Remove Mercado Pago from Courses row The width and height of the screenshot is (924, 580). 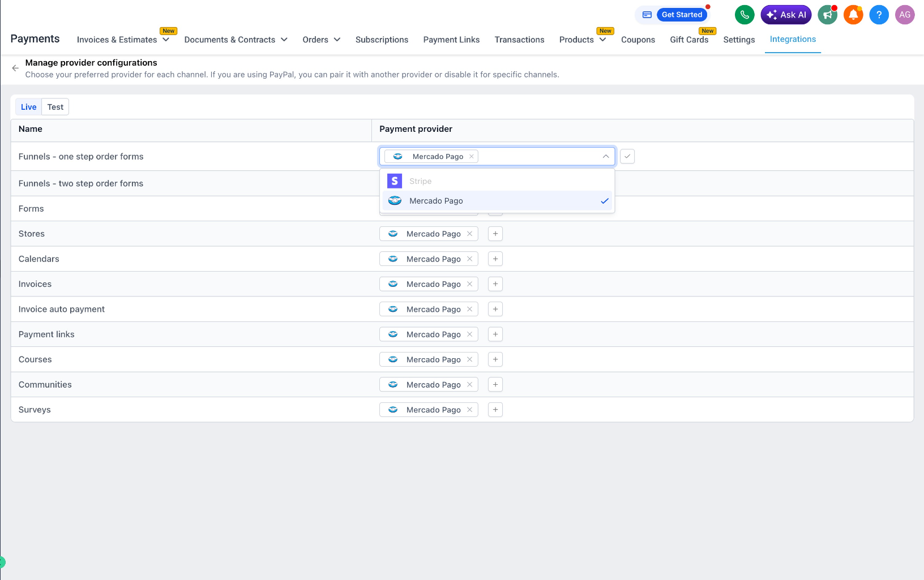click(x=469, y=359)
